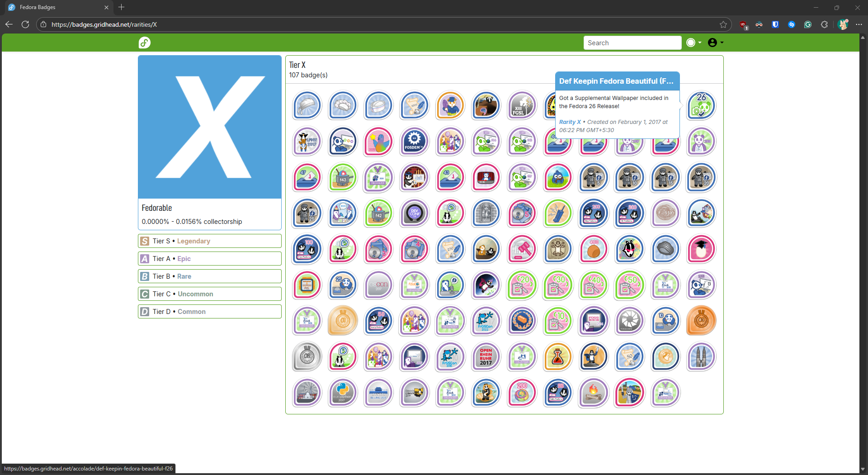Open the OSCON 2017 badge
This screenshot has height=475, width=868.
coord(378,285)
